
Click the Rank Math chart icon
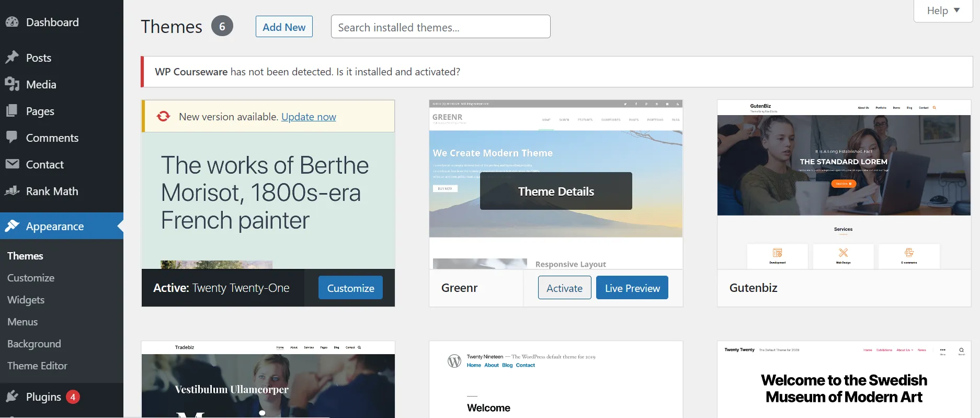[x=12, y=191]
